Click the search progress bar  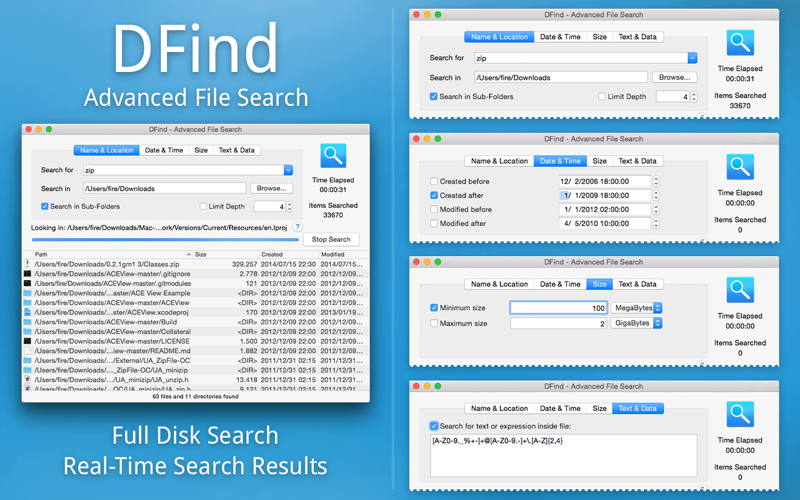tap(165, 239)
